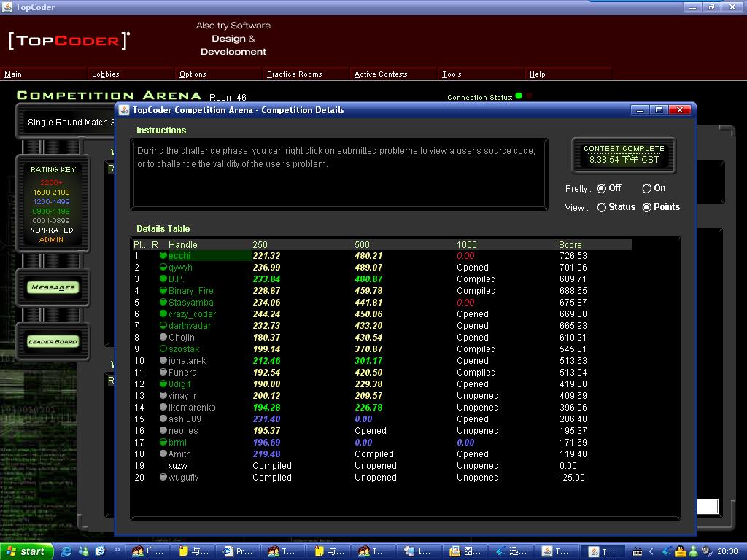This screenshot has height=560, width=747.
Task: Click rating icon next to qywyh
Action: pos(163,267)
